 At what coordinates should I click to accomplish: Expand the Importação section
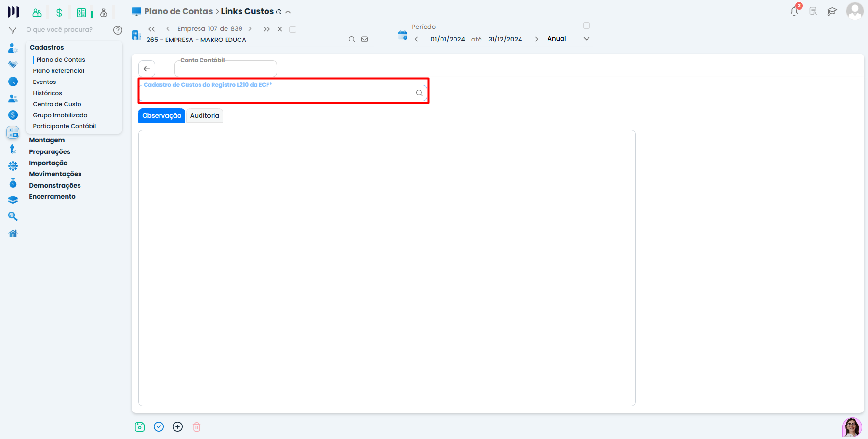click(48, 163)
